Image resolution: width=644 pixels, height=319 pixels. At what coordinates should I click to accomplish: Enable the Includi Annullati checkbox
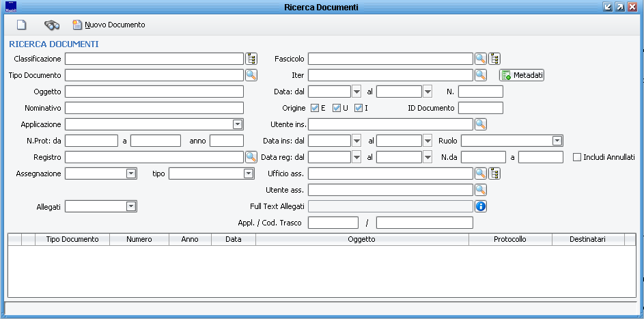(x=578, y=157)
